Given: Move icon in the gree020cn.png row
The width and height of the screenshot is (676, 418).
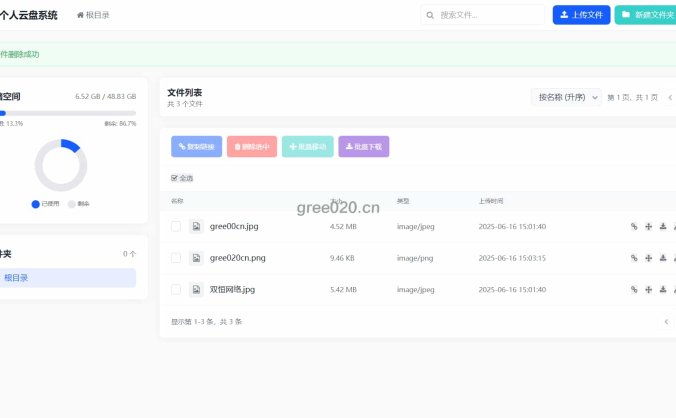Looking at the screenshot, I should (x=648, y=258).
